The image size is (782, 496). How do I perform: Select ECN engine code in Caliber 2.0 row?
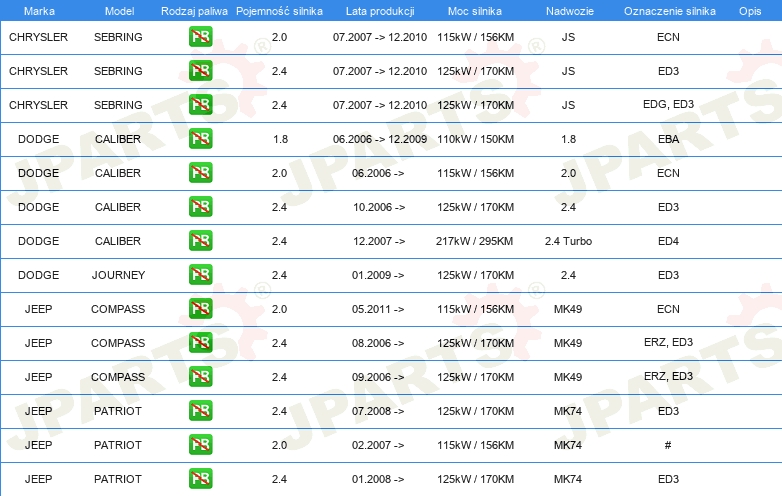click(668, 173)
